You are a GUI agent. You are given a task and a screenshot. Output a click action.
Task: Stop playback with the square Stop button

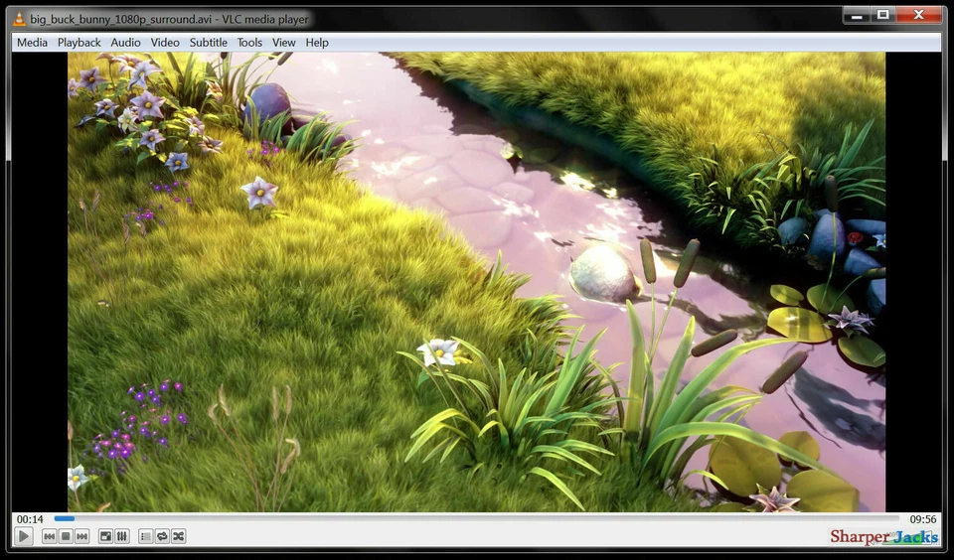pos(66,536)
